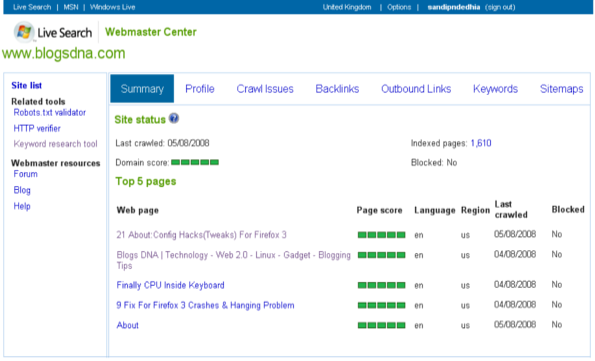Click the 'Page score' column header
The width and height of the screenshot is (595, 361).
tap(379, 210)
